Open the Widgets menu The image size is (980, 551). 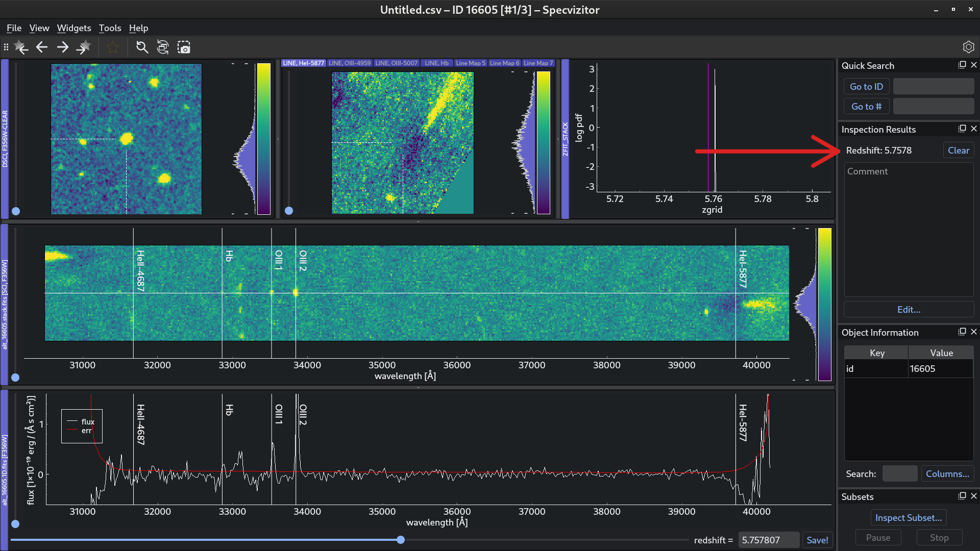(74, 28)
